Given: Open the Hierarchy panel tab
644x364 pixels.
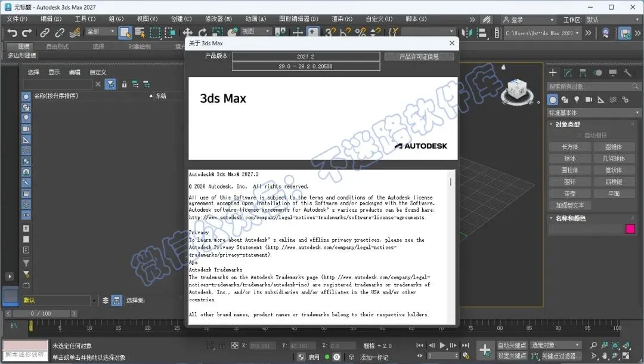Looking at the screenshot, I should [583, 73].
